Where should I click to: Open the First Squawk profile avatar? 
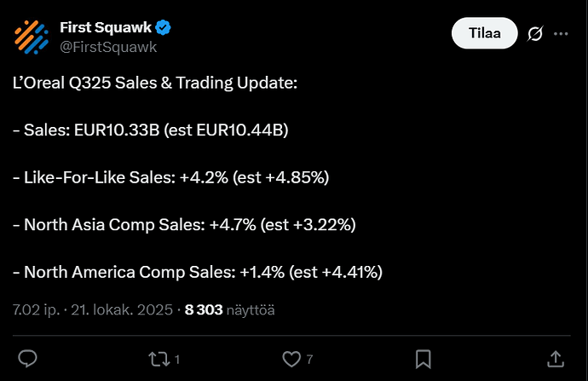coord(31,35)
